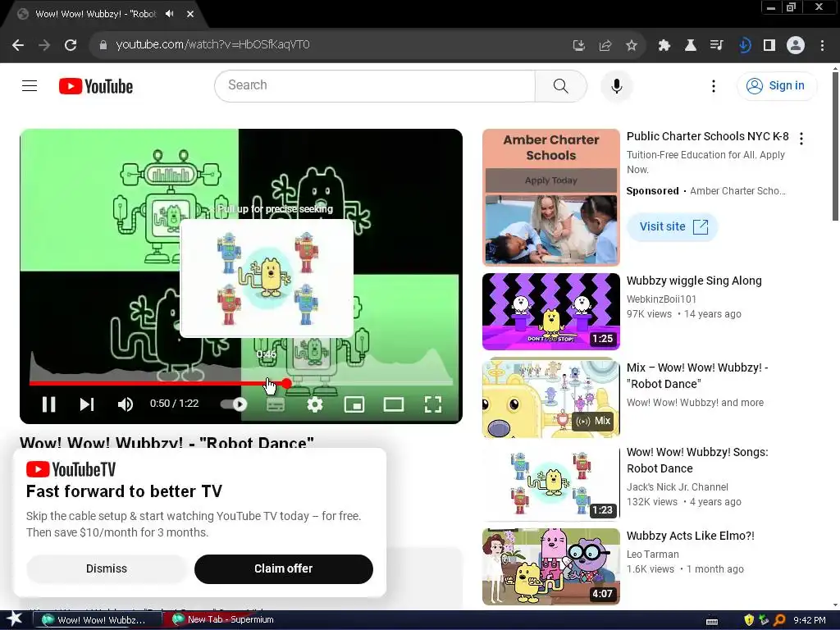Screen dimensions: 840x630
Task: Click the Jack's Nick Jr. Channel name
Action: tap(678, 487)
